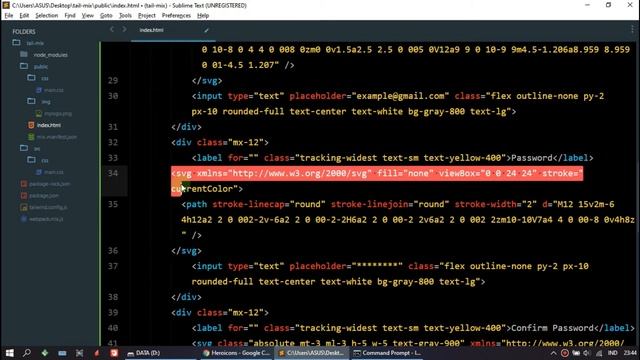Collapse the css folder under src
The height and width of the screenshot is (360, 640).
[31, 160]
